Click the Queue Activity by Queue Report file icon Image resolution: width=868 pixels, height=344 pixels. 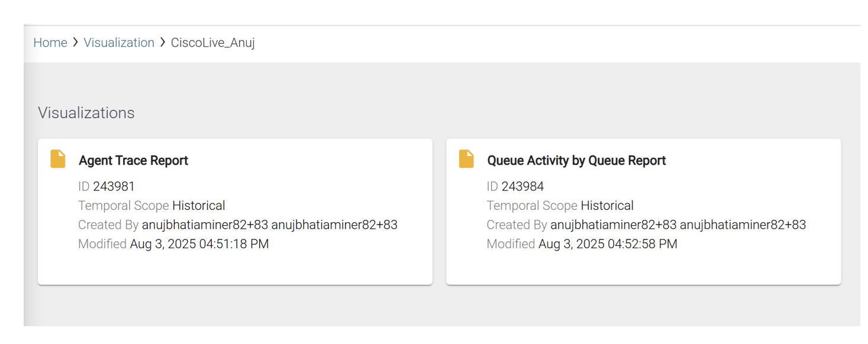pyautogui.click(x=466, y=159)
